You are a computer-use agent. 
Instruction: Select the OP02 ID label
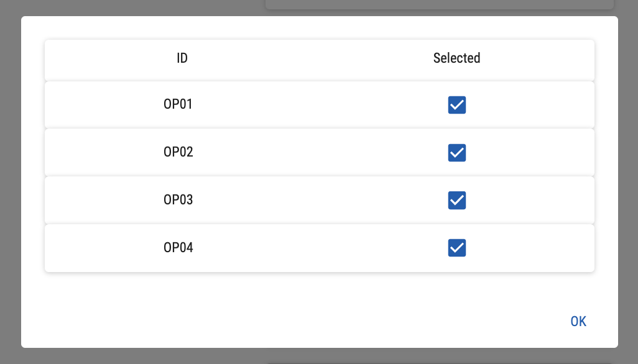pos(178,152)
